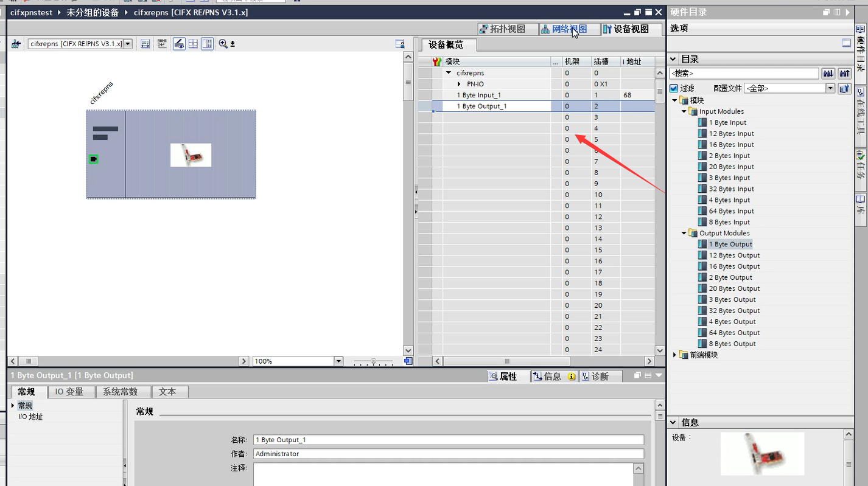This screenshot has width=868, height=486.
Task: Click the show address labels toolbar icon
Action: [x=145, y=44]
